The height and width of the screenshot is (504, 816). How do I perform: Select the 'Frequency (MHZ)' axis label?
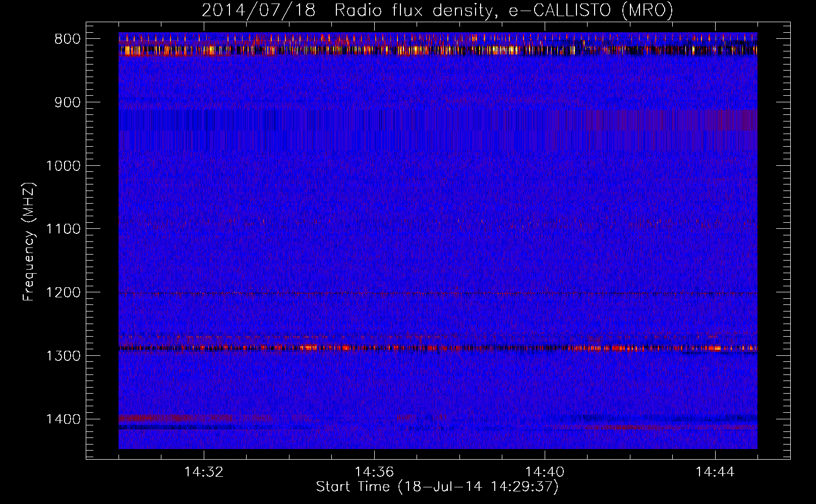[x=29, y=242]
